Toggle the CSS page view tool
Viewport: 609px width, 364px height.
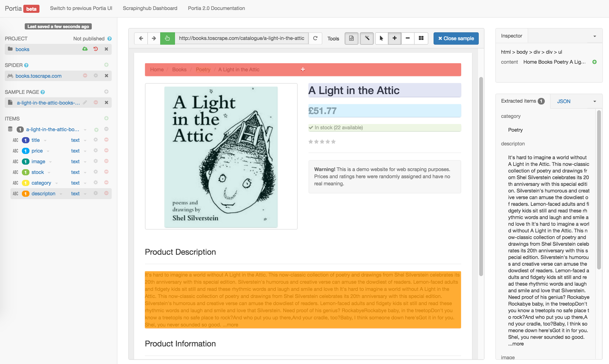351,38
